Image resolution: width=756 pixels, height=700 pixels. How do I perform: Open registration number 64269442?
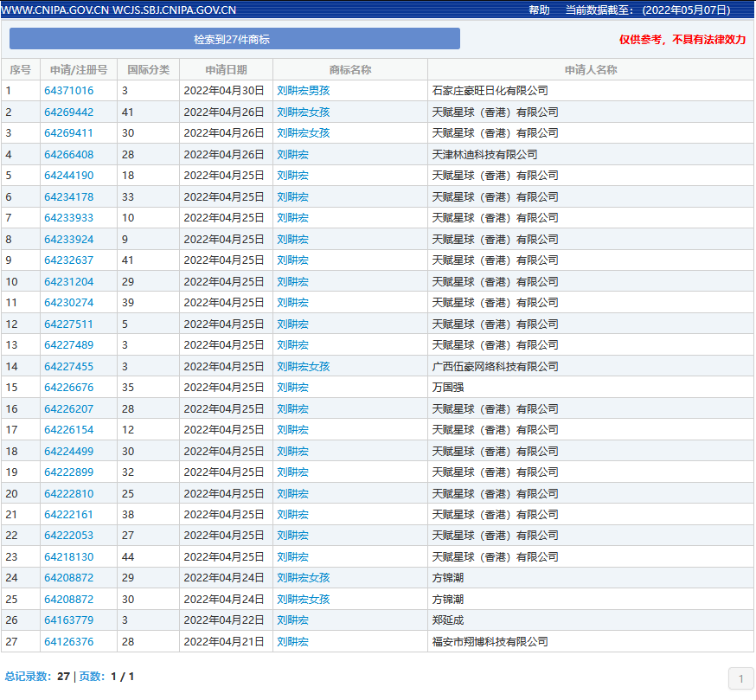click(69, 112)
